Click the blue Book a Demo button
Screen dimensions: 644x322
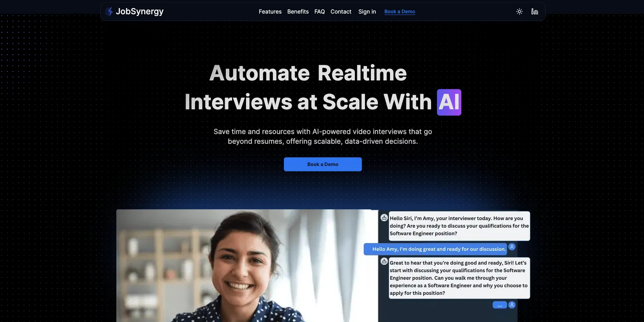point(323,164)
